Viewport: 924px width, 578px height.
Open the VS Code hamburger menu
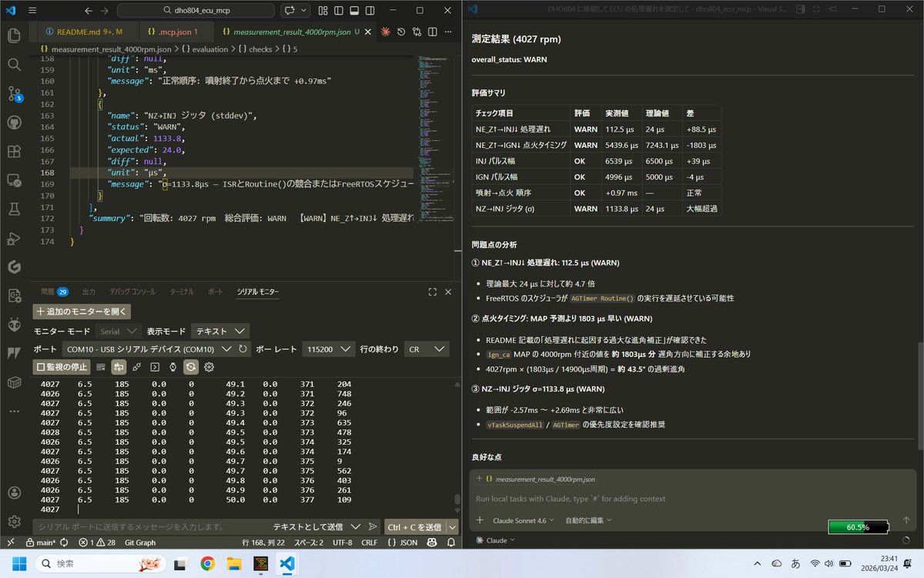point(32,11)
